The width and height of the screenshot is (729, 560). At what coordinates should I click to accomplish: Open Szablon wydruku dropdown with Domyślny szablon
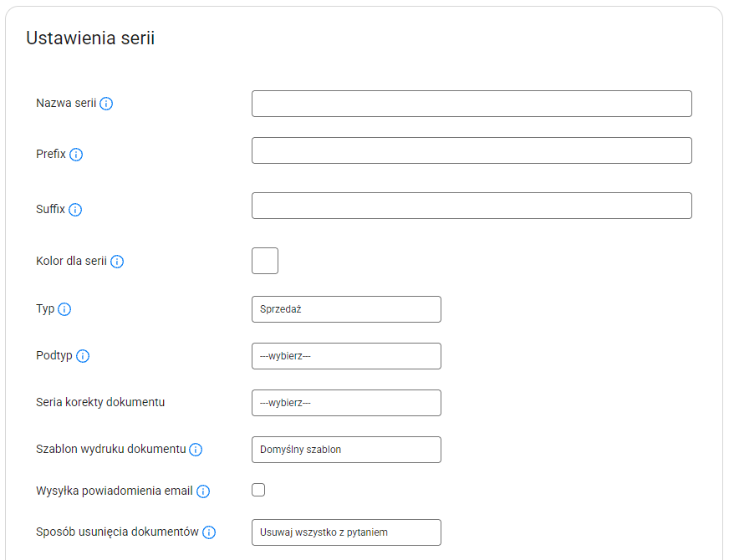click(346, 450)
